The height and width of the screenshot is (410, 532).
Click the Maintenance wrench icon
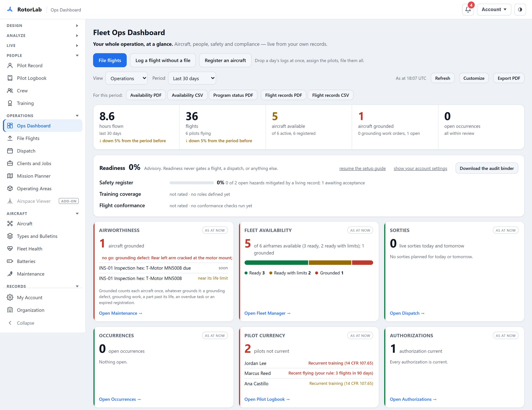(x=10, y=274)
